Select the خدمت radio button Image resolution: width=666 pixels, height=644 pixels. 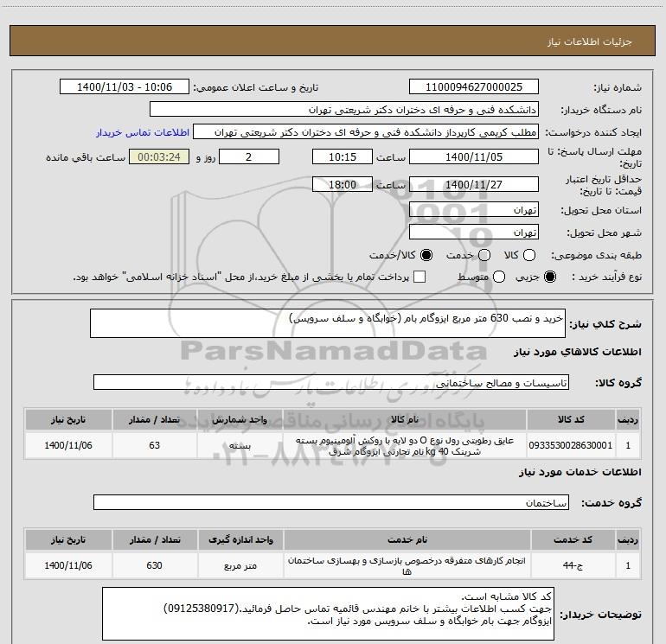[x=484, y=255]
